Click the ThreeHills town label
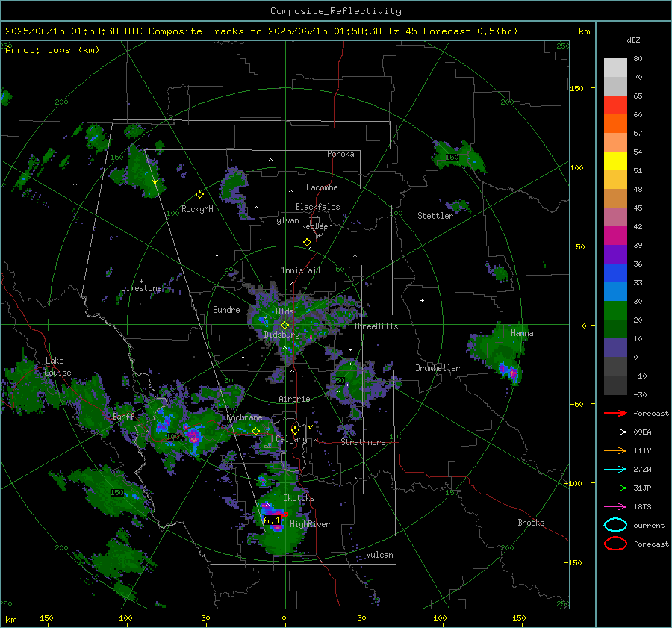672x628 pixels. point(376,326)
